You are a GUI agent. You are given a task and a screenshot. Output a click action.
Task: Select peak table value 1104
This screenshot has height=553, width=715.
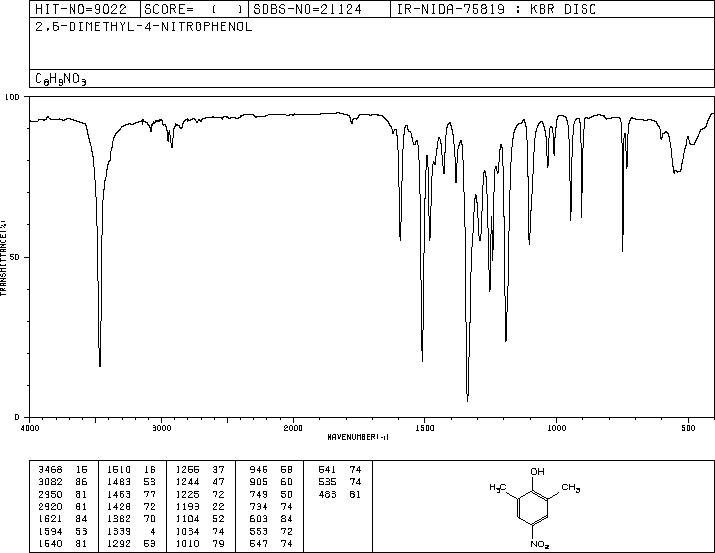click(187, 519)
